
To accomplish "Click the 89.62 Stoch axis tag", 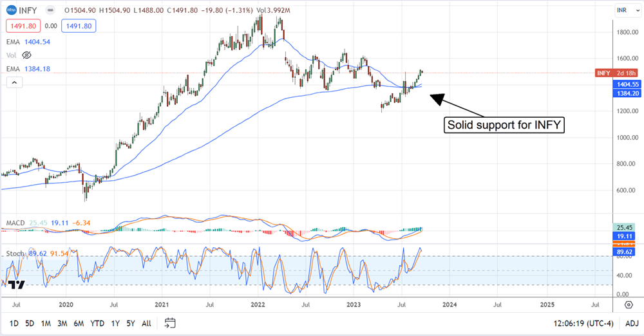I will pos(624,252).
